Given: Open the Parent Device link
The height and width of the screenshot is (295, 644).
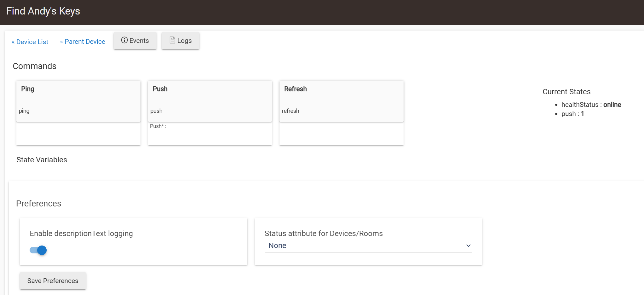Looking at the screenshot, I should click(x=83, y=42).
